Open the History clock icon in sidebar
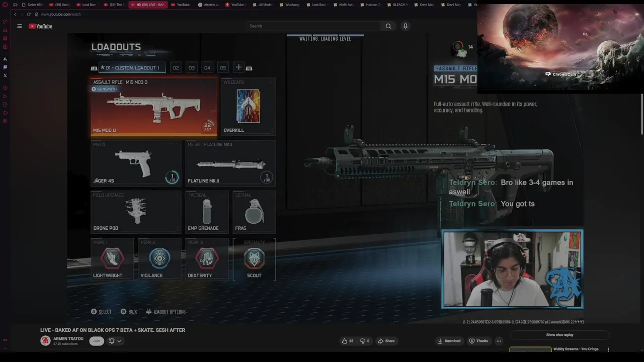 [5, 105]
